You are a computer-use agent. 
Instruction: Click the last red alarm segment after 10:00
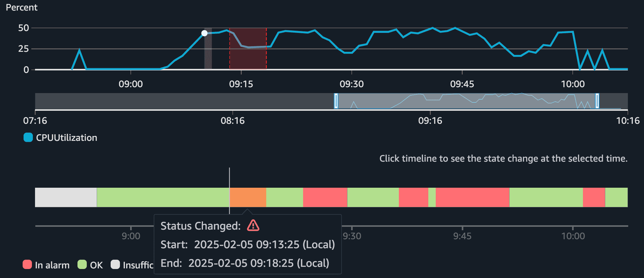(594, 197)
